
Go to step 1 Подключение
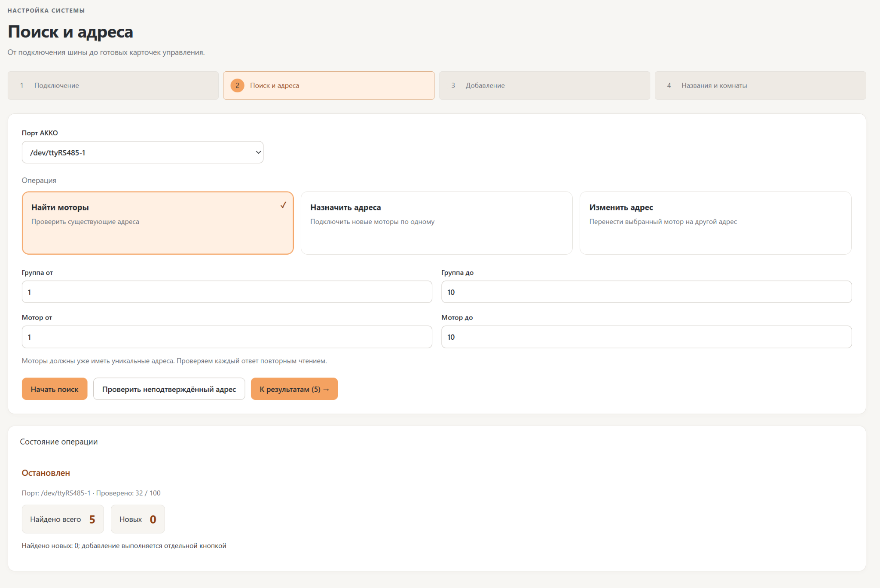pos(113,85)
